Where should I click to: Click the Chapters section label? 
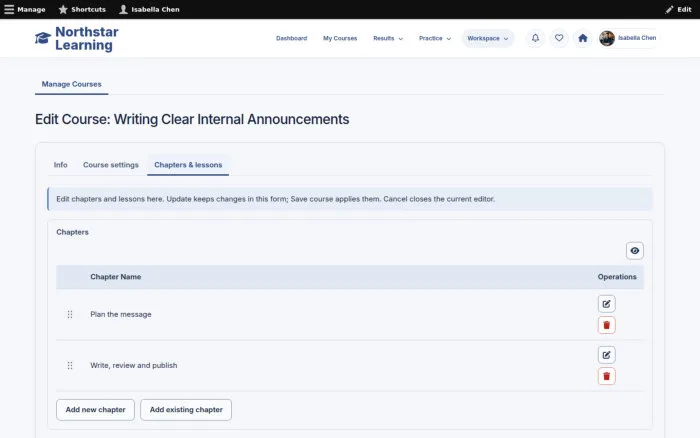[x=72, y=232]
